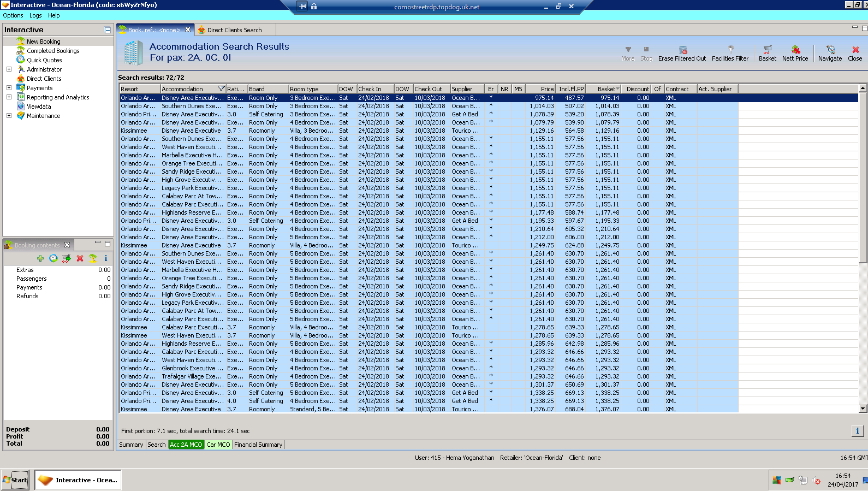Click the Basket toolbar button
The image size is (868, 491).
tap(768, 54)
